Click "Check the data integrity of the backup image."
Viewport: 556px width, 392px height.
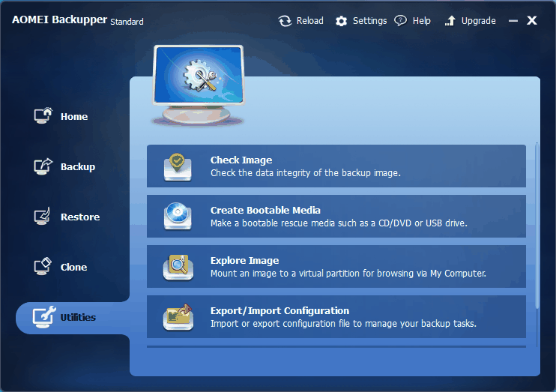click(306, 173)
